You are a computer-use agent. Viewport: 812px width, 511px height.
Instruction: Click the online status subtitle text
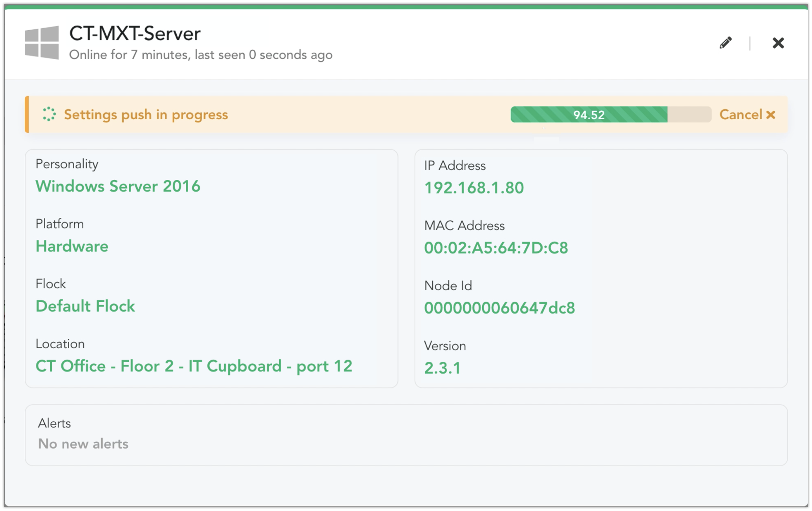point(201,55)
